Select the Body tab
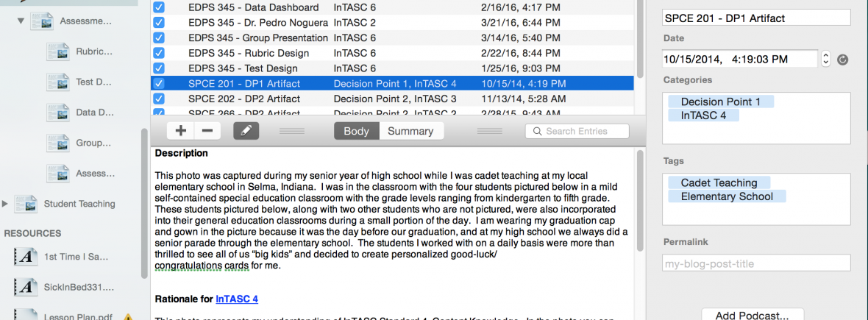 tap(357, 131)
